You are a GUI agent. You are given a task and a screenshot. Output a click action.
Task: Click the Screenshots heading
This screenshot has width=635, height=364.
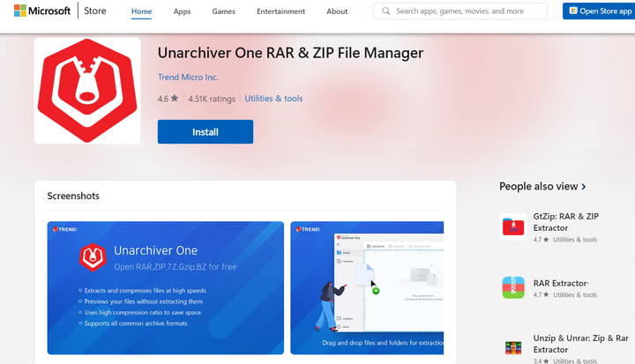pos(73,196)
